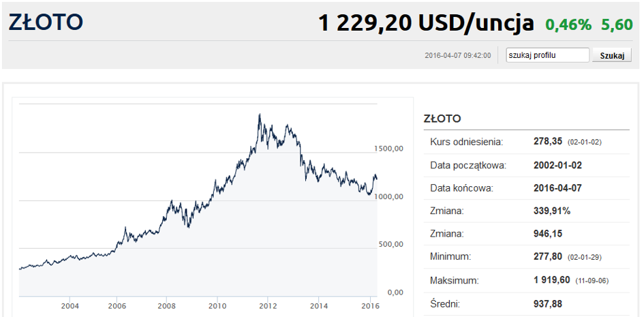Click the Maksimum value 1 919,60
This screenshot has width=644, height=317.
click(551, 280)
